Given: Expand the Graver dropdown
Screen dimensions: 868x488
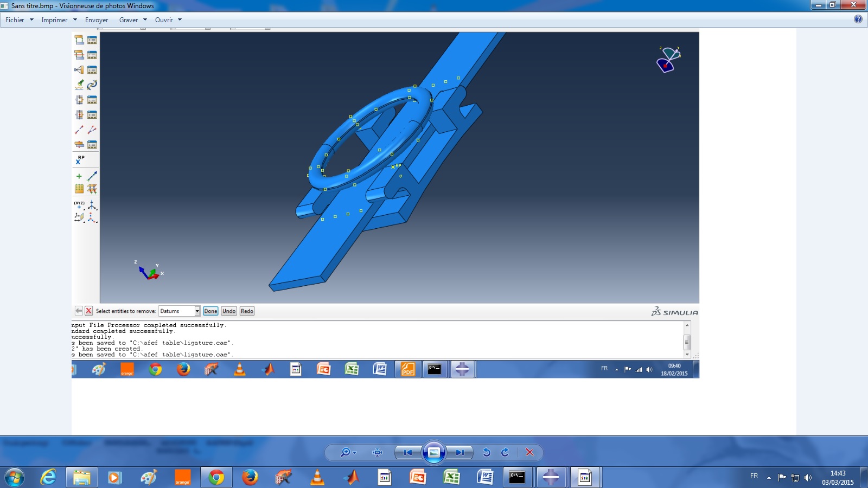Looking at the screenshot, I should click(x=145, y=20).
